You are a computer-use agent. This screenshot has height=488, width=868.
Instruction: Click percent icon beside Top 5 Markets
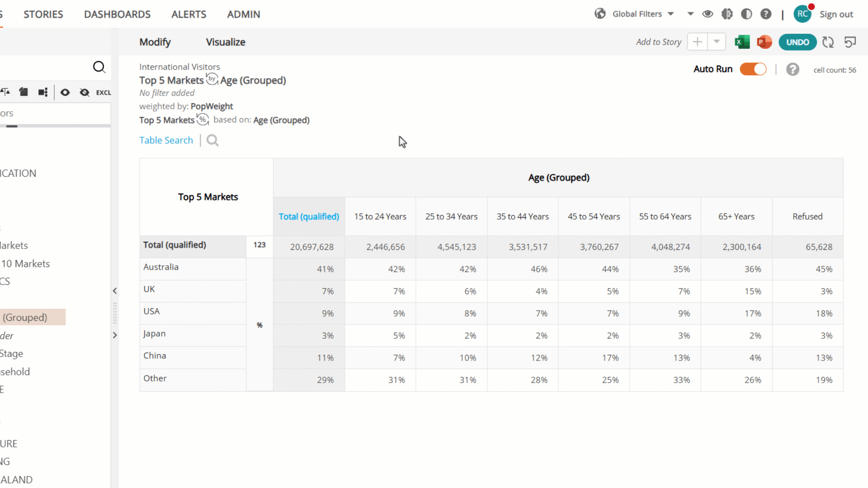(203, 120)
